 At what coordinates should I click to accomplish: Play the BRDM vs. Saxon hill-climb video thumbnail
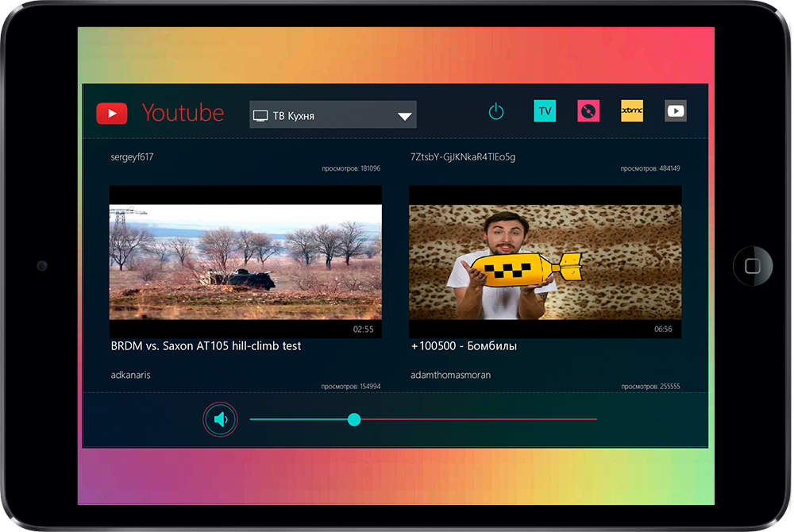coord(245,261)
